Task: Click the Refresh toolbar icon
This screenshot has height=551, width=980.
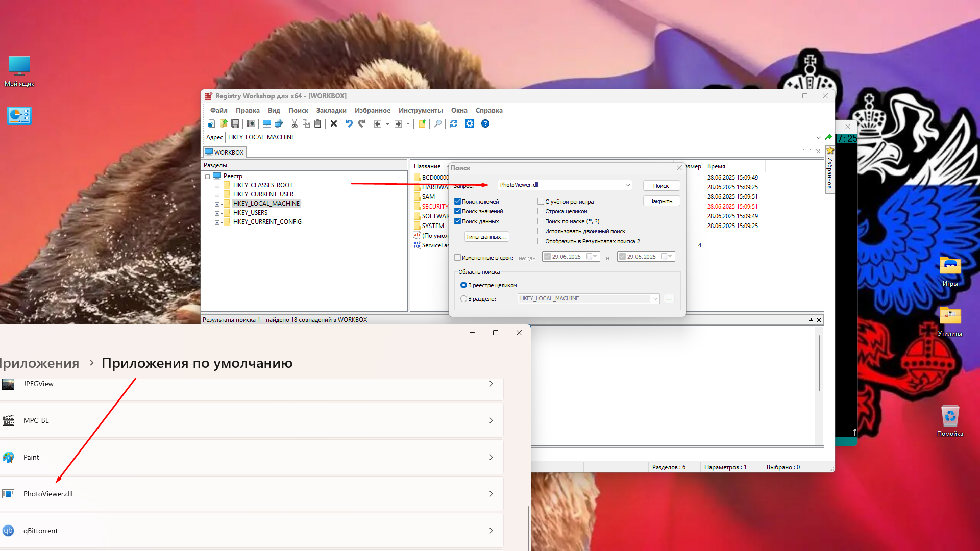Action: (x=454, y=123)
